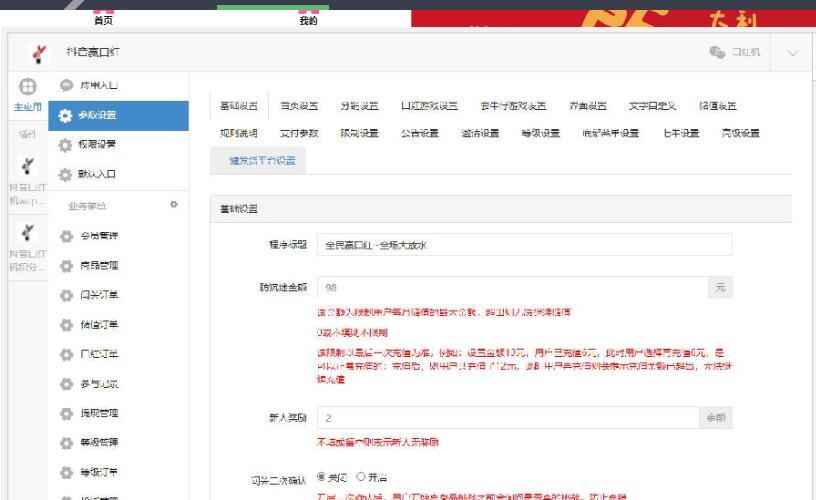The height and width of the screenshot is (500, 816).
Task: Click the 应用入口 chat bubble icon
Action: pyautogui.click(x=66, y=86)
